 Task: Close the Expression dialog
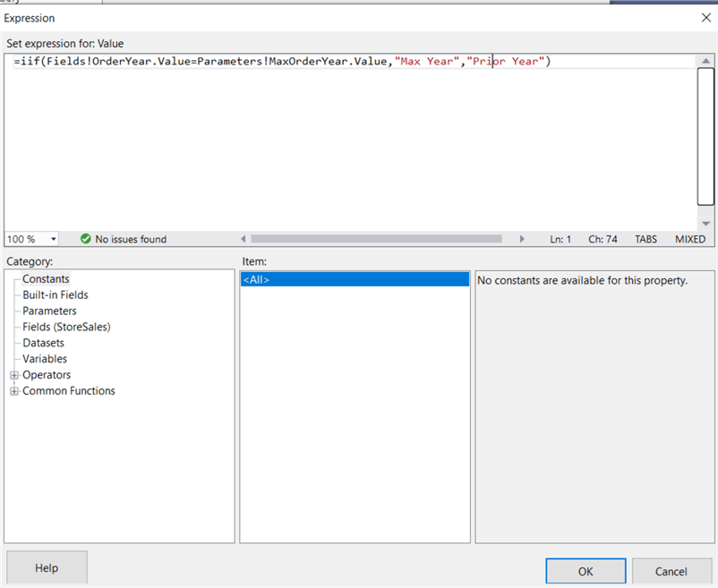706,18
